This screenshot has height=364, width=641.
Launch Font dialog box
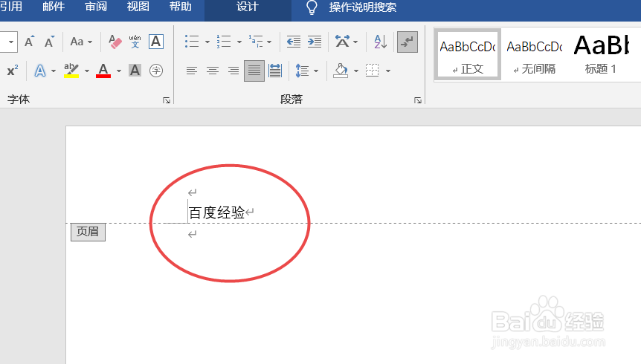click(167, 100)
